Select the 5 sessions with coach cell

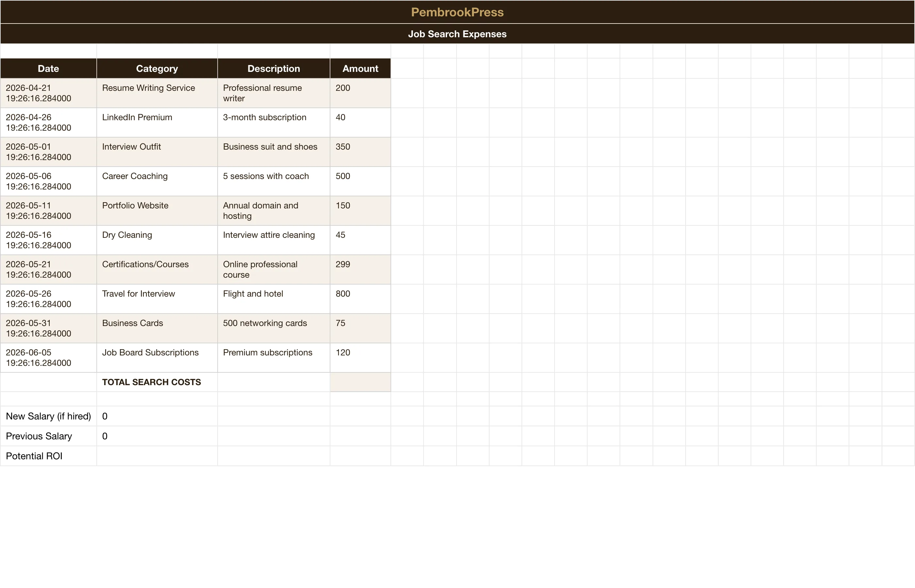pyautogui.click(x=274, y=181)
